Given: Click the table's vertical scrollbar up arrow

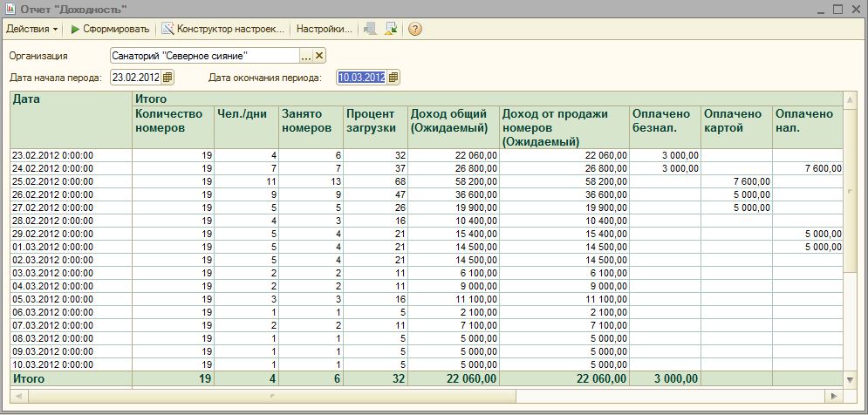Looking at the screenshot, I should pyautogui.click(x=851, y=100).
